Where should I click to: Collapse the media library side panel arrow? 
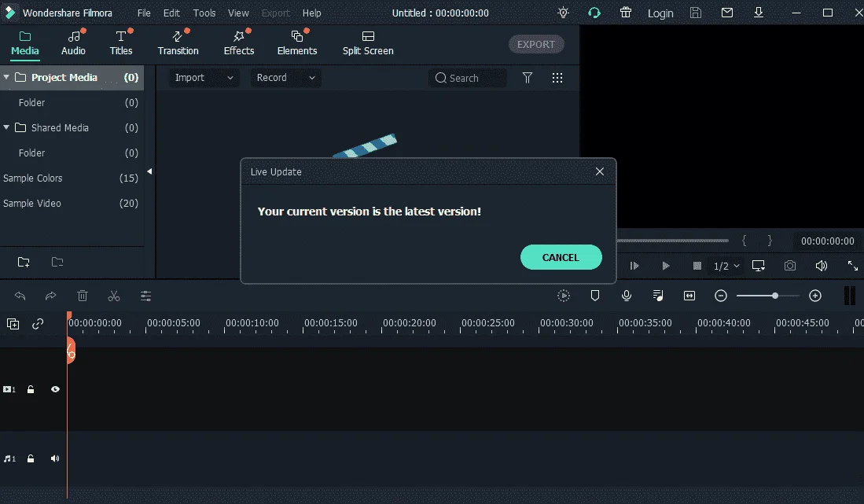pyautogui.click(x=149, y=171)
